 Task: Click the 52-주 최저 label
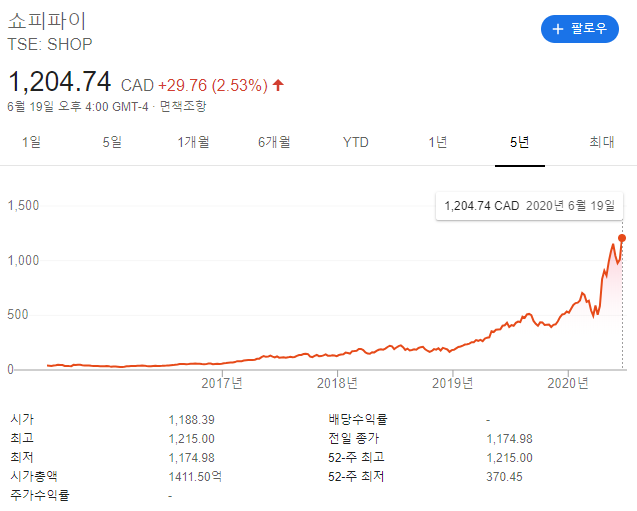356,476
